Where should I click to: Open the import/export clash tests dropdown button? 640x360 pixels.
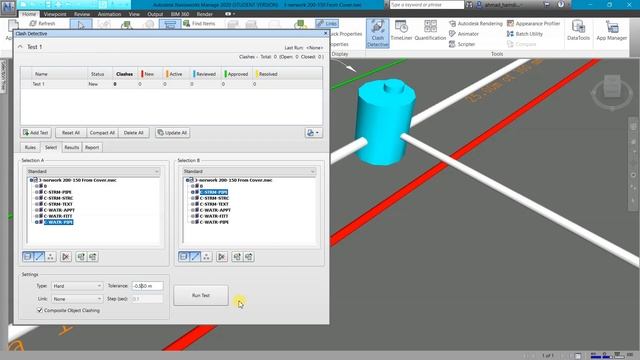(x=313, y=133)
